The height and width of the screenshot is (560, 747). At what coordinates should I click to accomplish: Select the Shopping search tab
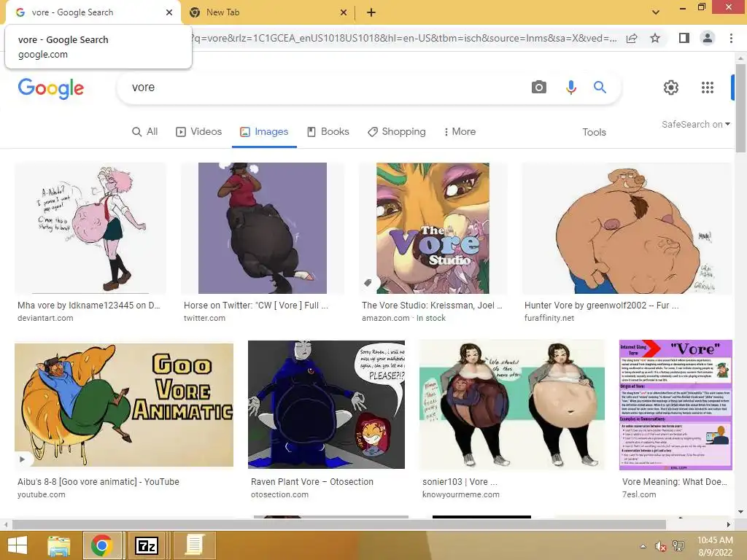tap(396, 131)
